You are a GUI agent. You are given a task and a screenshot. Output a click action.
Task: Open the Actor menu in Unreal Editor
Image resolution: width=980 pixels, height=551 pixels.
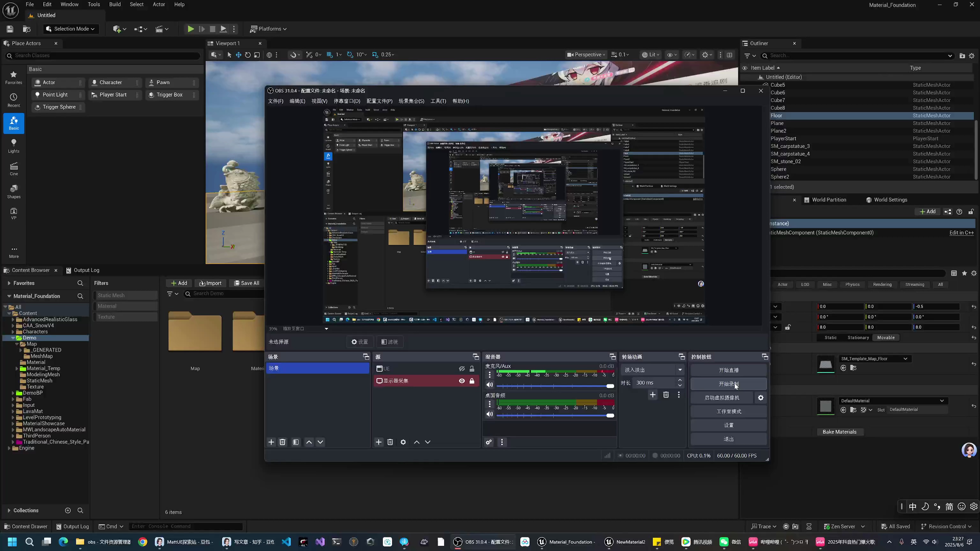click(159, 4)
